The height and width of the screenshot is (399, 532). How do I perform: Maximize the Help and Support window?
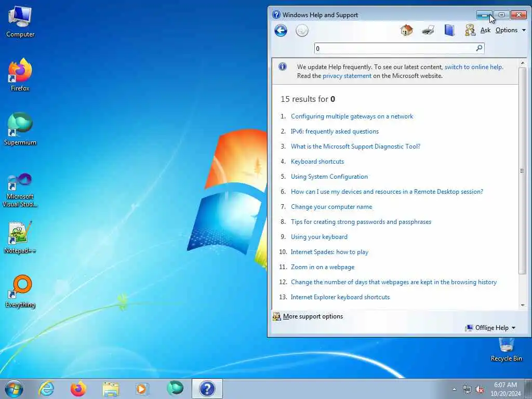coord(501,15)
